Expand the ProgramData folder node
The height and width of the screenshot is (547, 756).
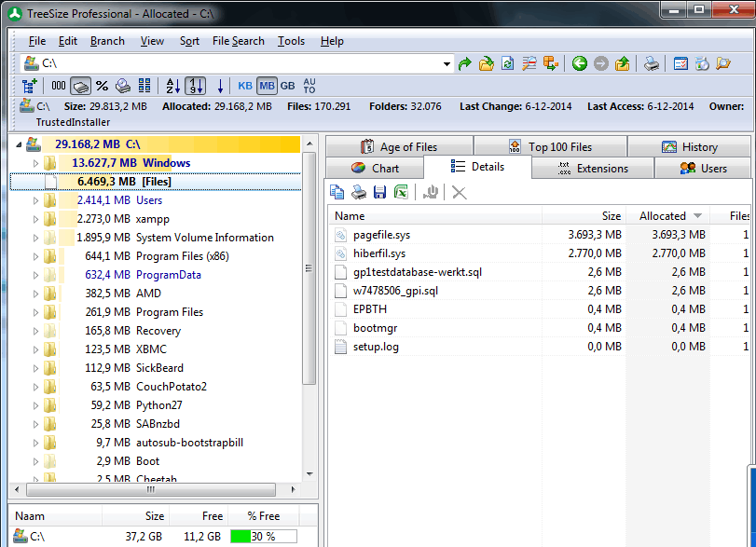coord(35,275)
